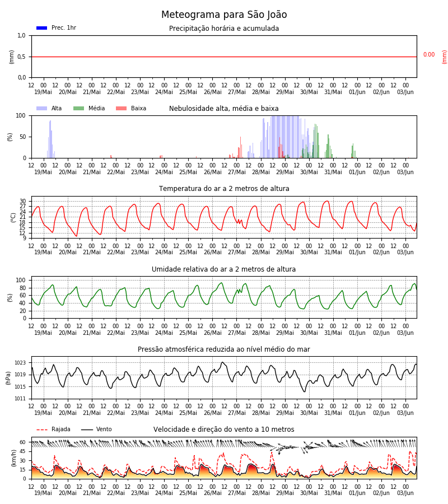Viewport: 448px width, 504px height.
Task: Click the Temperatura do ar chart title
Action: click(x=224, y=189)
